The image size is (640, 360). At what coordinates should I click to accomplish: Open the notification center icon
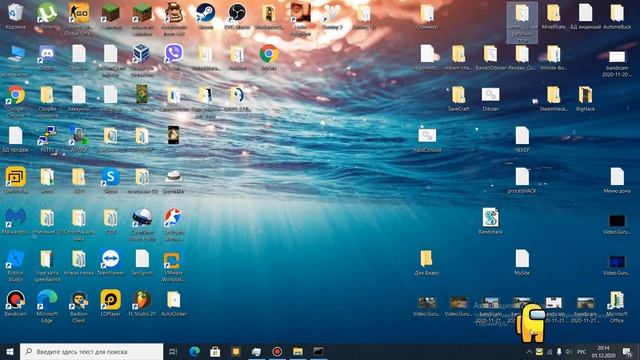point(627,351)
